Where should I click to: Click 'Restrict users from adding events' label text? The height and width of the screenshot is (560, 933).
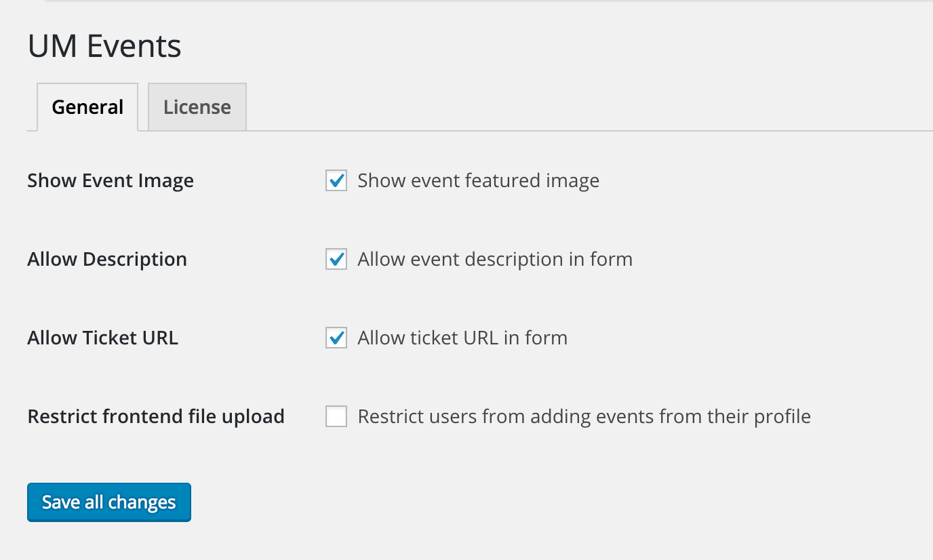point(584,416)
